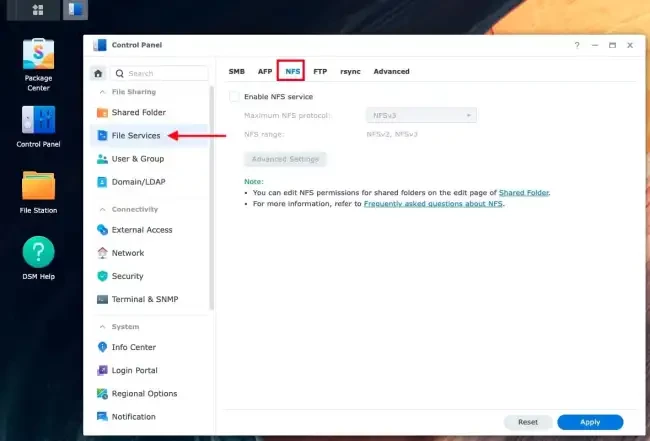Open Shared Folder in the sidebar
The image size is (650, 441).
tap(149, 112)
